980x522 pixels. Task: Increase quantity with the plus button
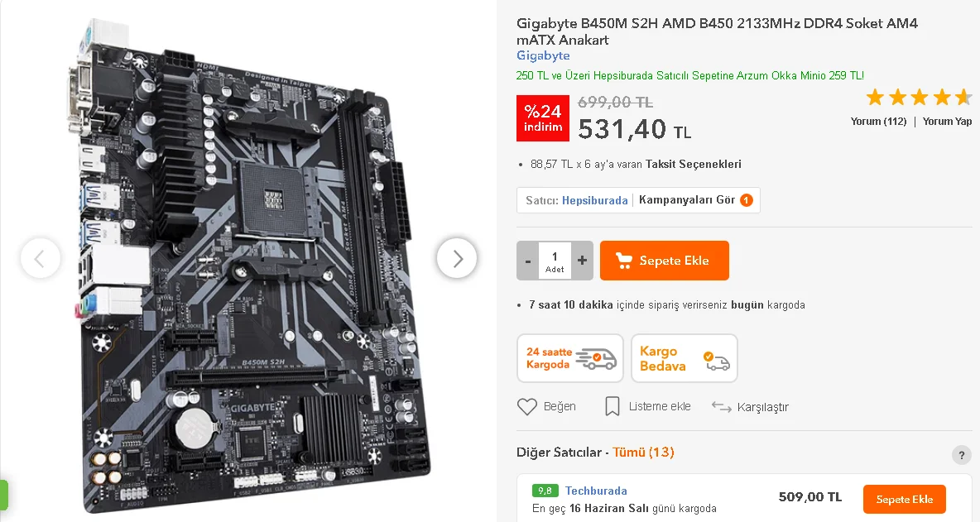coord(582,261)
